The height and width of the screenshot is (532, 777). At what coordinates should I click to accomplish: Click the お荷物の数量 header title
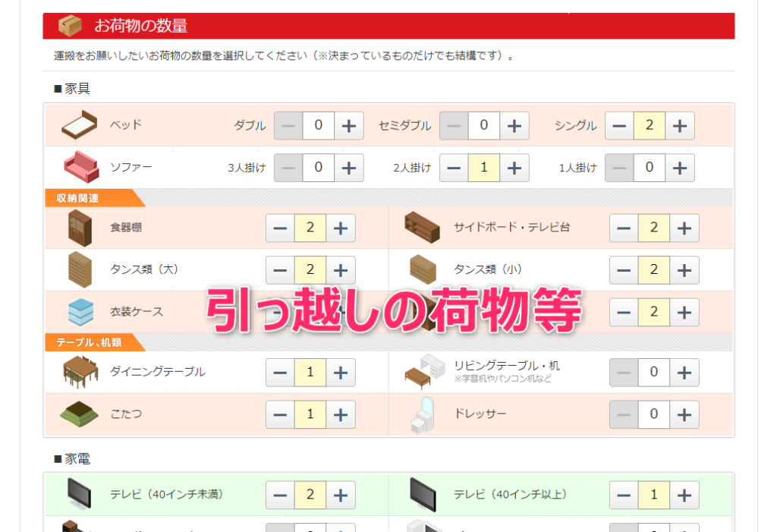tap(140, 26)
